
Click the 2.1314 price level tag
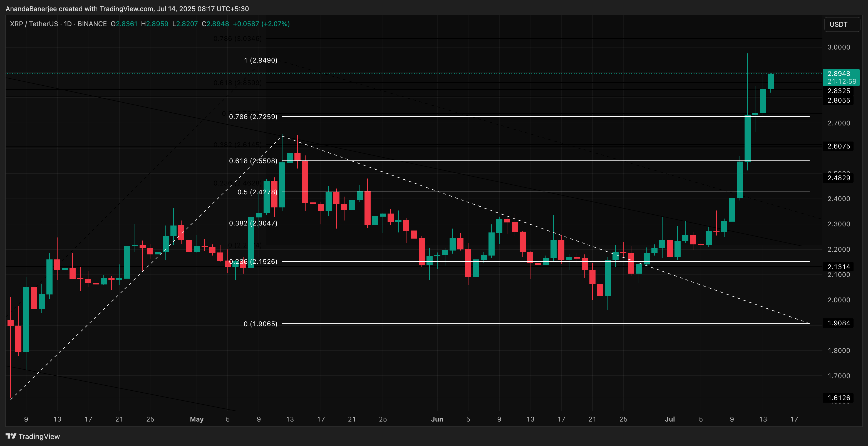839,267
